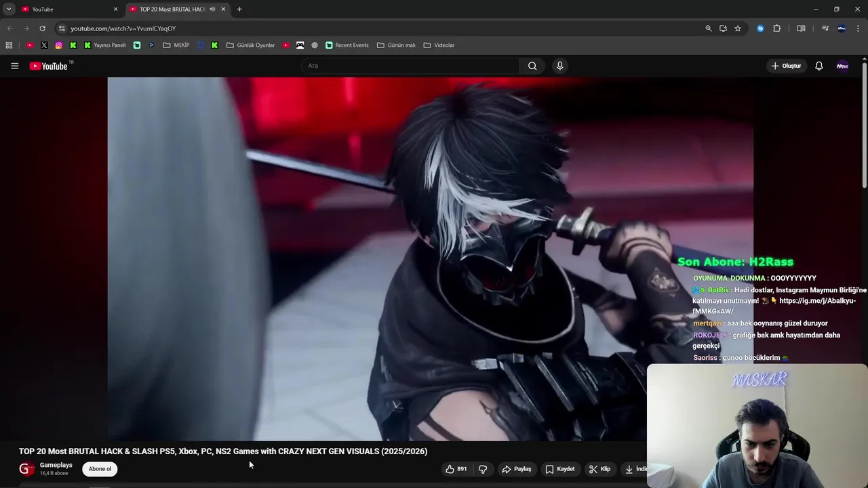The image size is (868, 488).
Task: Close the TOP 20 Most BRUTAL tab
Action: tap(223, 9)
